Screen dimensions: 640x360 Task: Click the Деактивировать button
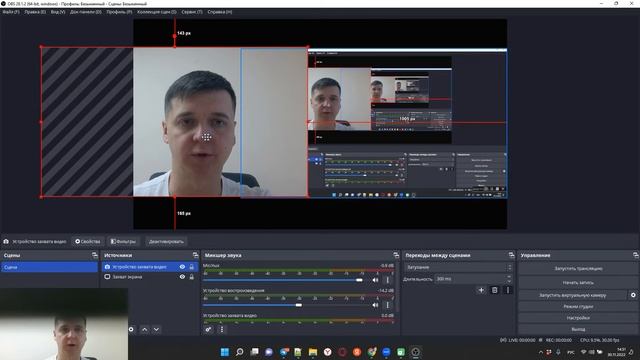click(x=166, y=241)
